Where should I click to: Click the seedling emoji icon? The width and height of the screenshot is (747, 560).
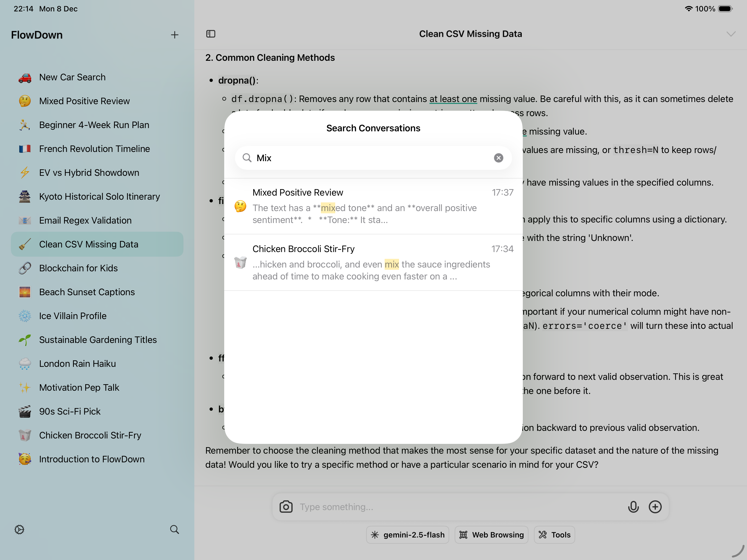(25, 340)
